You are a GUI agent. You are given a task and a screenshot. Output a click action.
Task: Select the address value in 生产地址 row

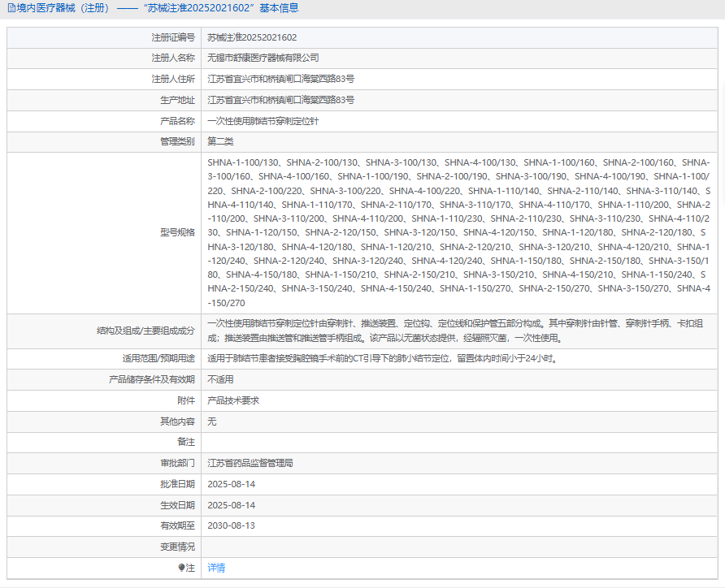click(x=280, y=100)
